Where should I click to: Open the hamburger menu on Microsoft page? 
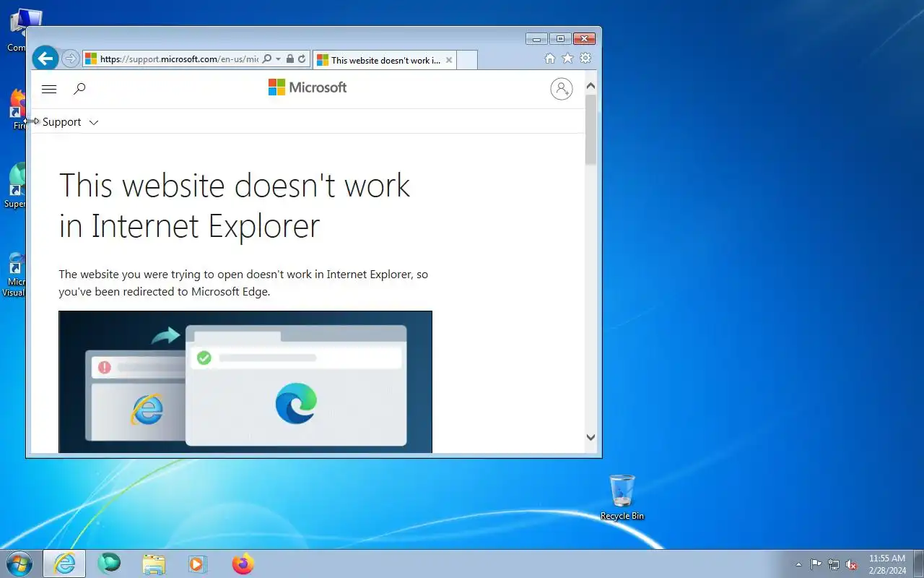point(49,89)
